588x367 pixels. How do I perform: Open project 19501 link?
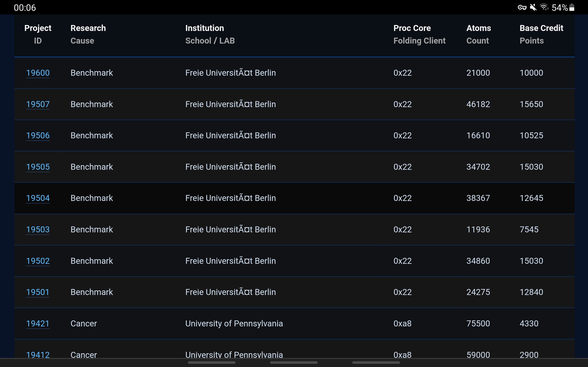[x=38, y=292]
